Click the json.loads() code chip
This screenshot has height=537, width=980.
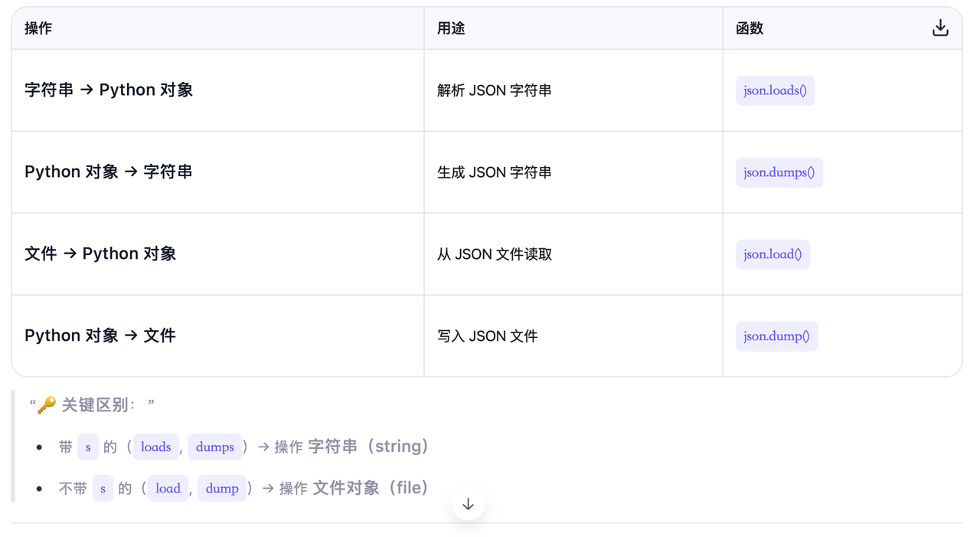tap(775, 90)
